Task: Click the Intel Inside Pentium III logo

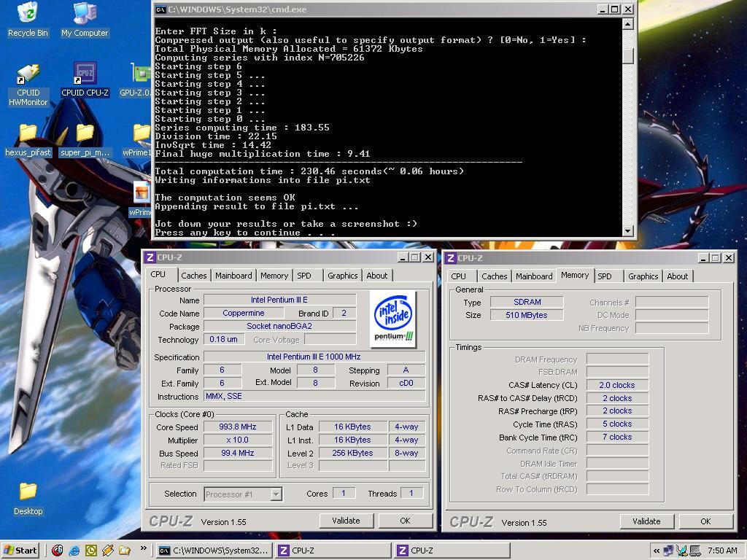Action: click(393, 319)
